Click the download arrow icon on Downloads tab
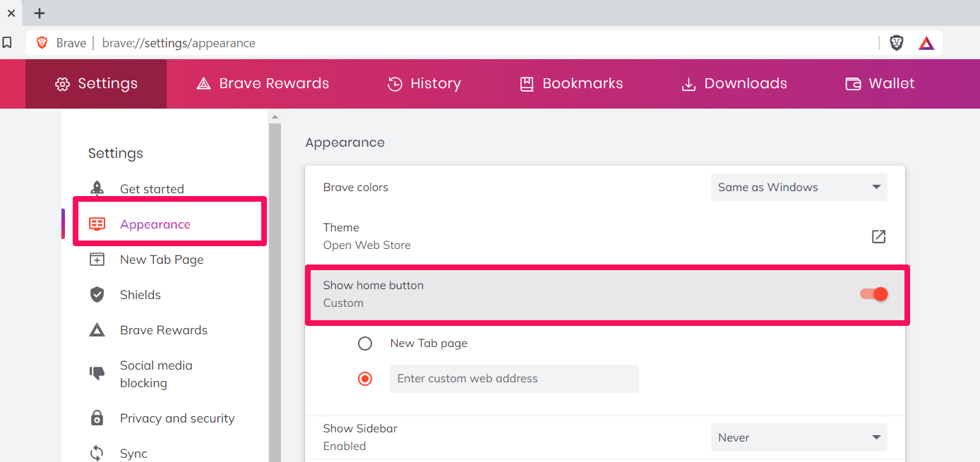980x462 pixels. (x=688, y=85)
